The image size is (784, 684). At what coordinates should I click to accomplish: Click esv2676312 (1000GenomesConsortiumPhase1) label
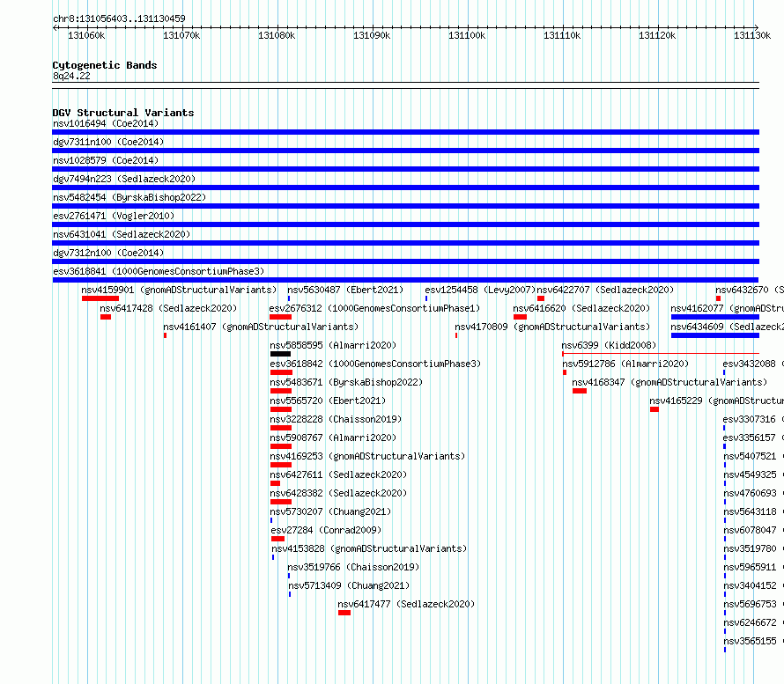pos(374,308)
